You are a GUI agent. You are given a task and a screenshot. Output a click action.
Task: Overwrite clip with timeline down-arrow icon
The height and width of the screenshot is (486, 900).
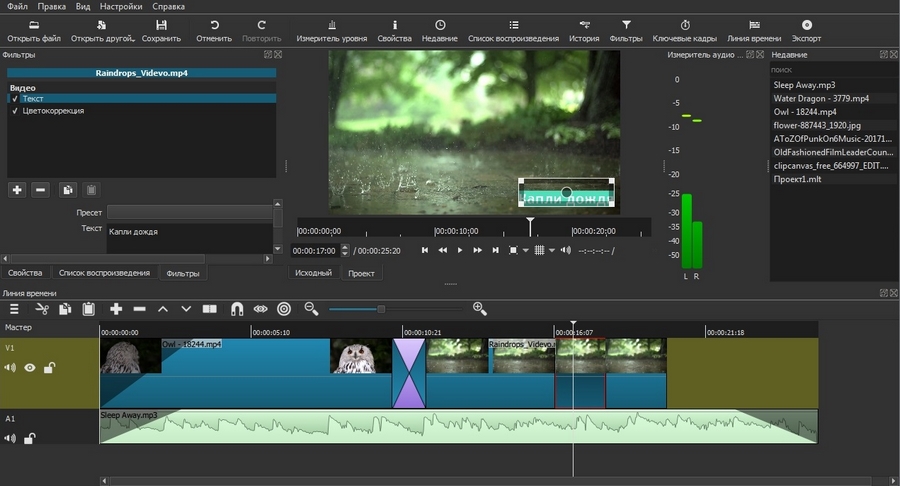coord(186,309)
